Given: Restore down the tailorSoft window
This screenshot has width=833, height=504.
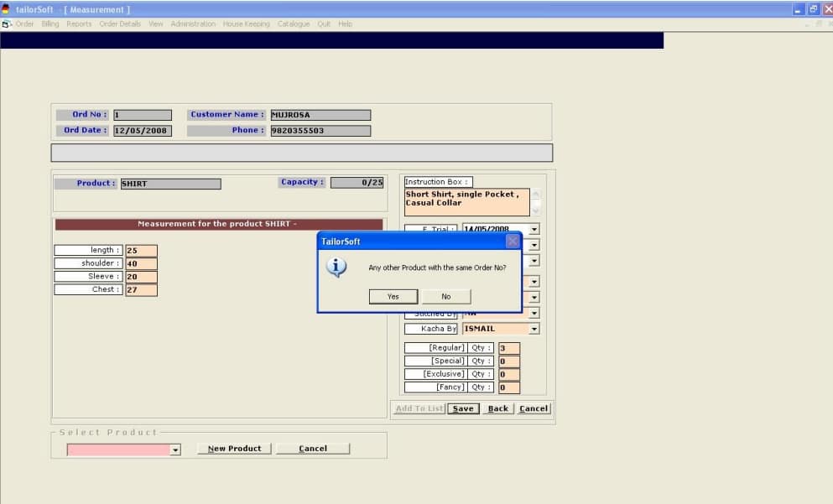Looking at the screenshot, I should (x=813, y=9).
